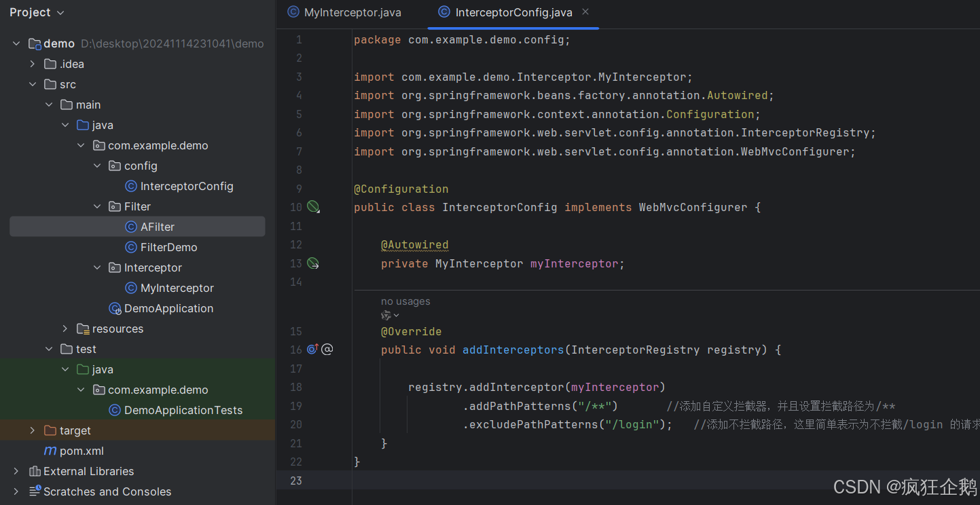The width and height of the screenshot is (980, 505).
Task: Click the annotation gutter icon beside line 16
Action: (x=327, y=349)
